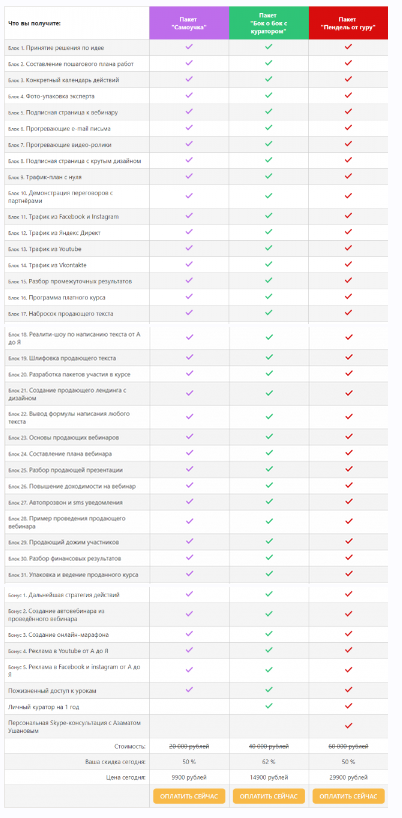Click red checkmark for Бонус 3 онлайн-марафона
Viewport: 402px width, 818px height.
click(348, 634)
